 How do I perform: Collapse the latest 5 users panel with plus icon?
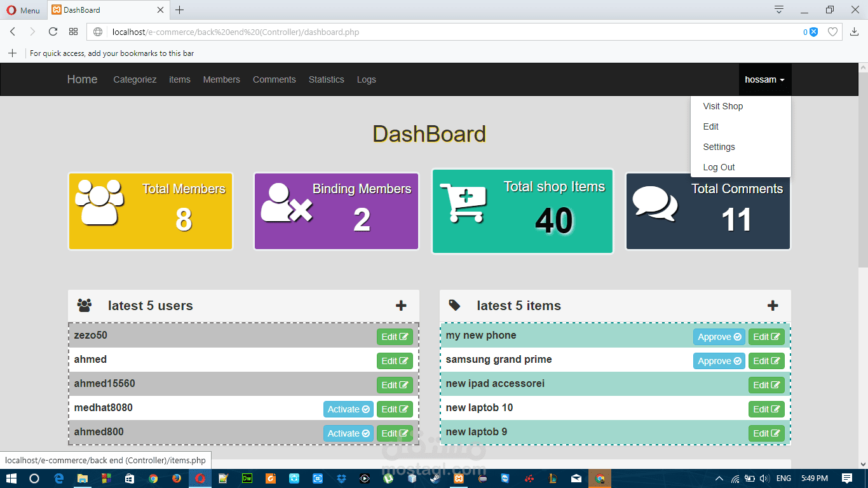tap(401, 306)
